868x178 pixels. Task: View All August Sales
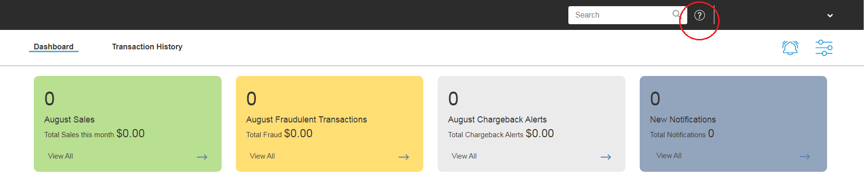(x=60, y=156)
